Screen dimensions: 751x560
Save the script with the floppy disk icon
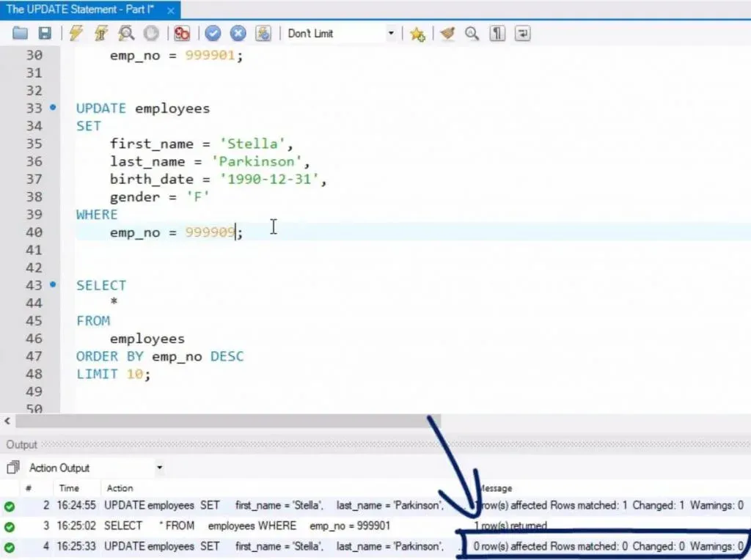45,34
